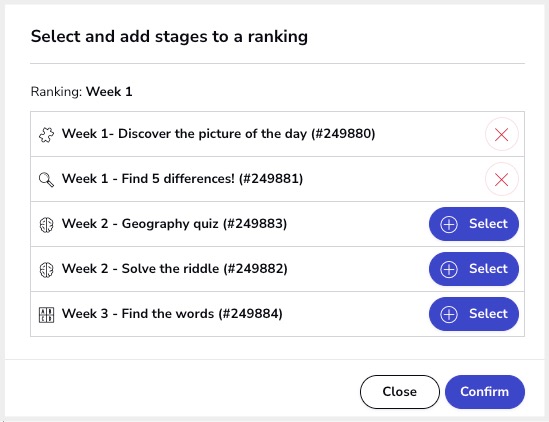The width and height of the screenshot is (549, 422).
Task: Remove Discover the picture of the day stage
Action: (x=501, y=134)
